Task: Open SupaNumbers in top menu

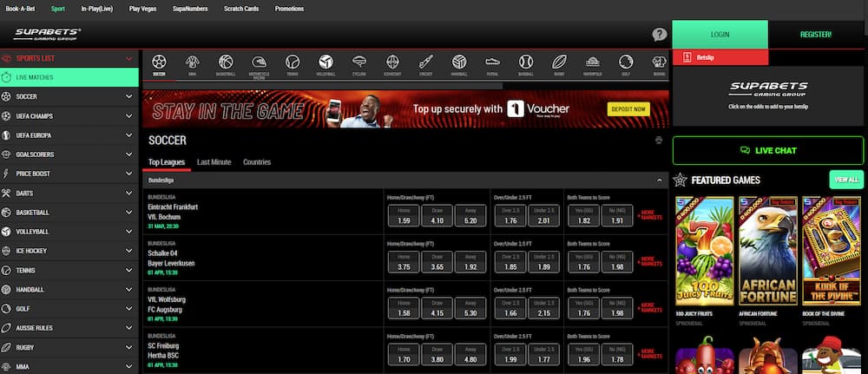Action: [190, 9]
